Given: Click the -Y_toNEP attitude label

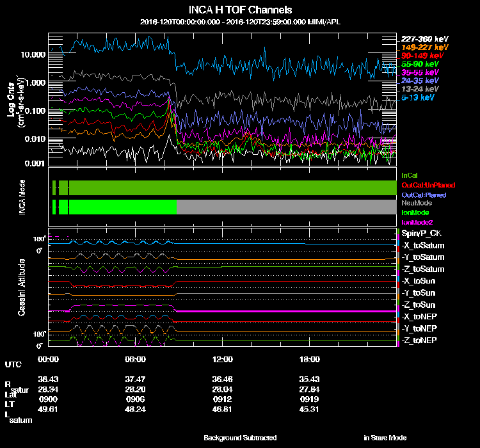Looking at the screenshot, I should (x=419, y=328).
